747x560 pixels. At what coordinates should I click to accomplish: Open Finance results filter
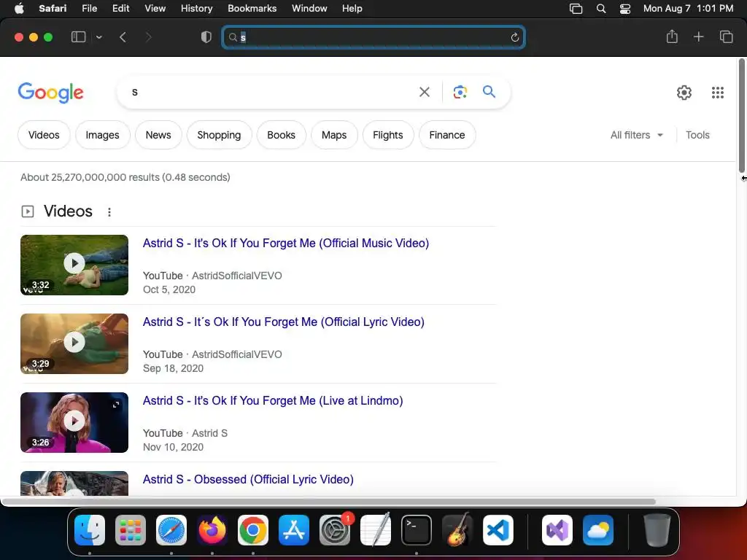tap(447, 135)
